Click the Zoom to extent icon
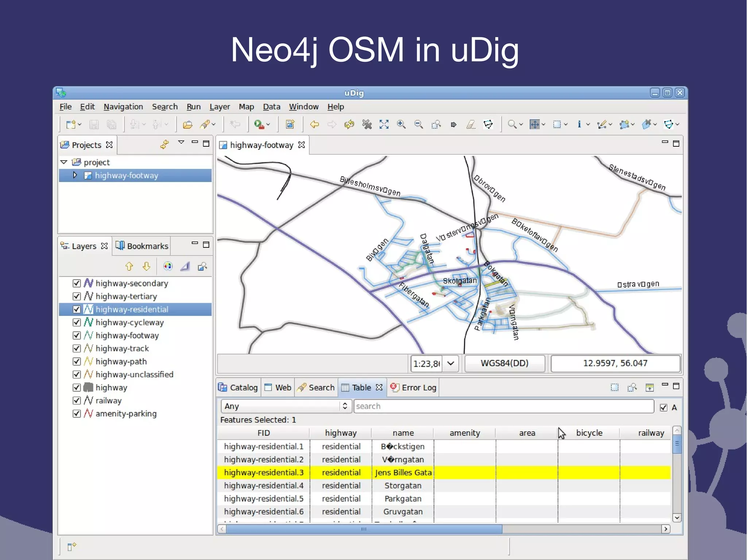The width and height of the screenshot is (747, 560). [384, 125]
